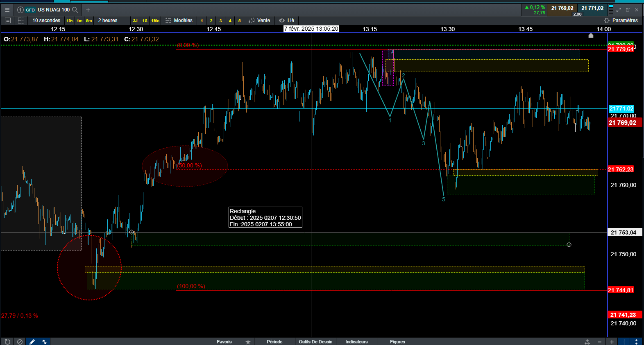
Task: Expand the Modèles templates dropdown
Action: point(179,20)
